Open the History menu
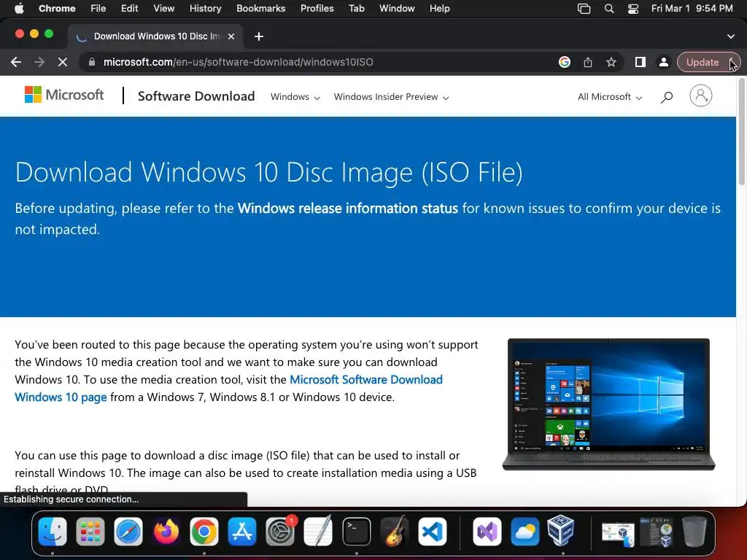The height and width of the screenshot is (560, 747). [205, 9]
